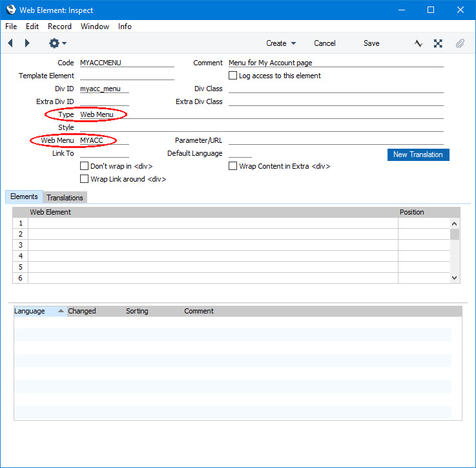The image size is (476, 468).
Task: Go to the previous record arrow
Action: click(10, 43)
